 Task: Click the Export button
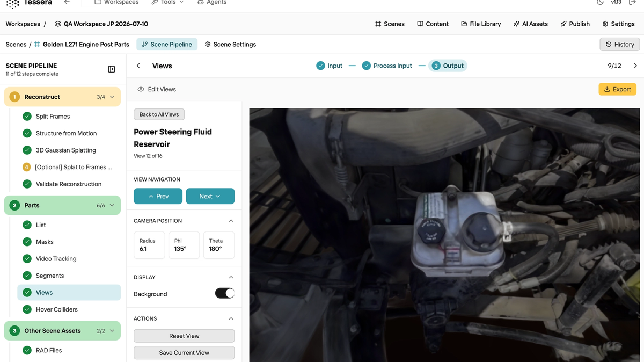617,89
